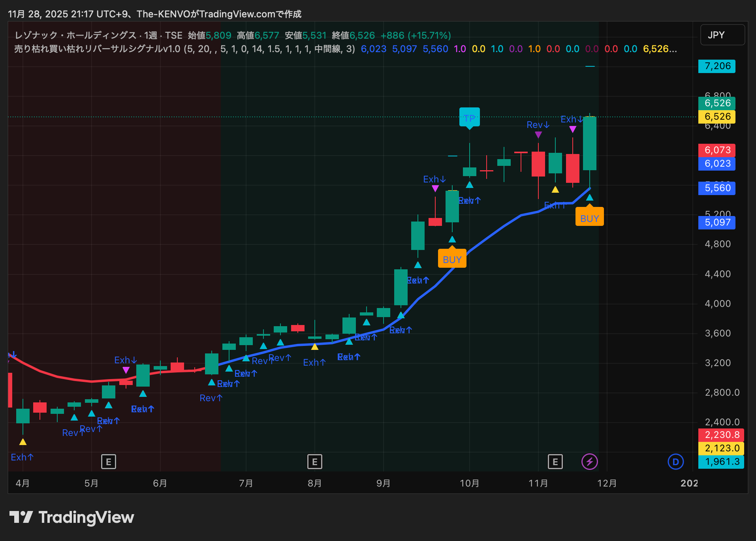This screenshot has width=756, height=541.
Task: Click the orange BUY label near late September
Action: (452, 259)
